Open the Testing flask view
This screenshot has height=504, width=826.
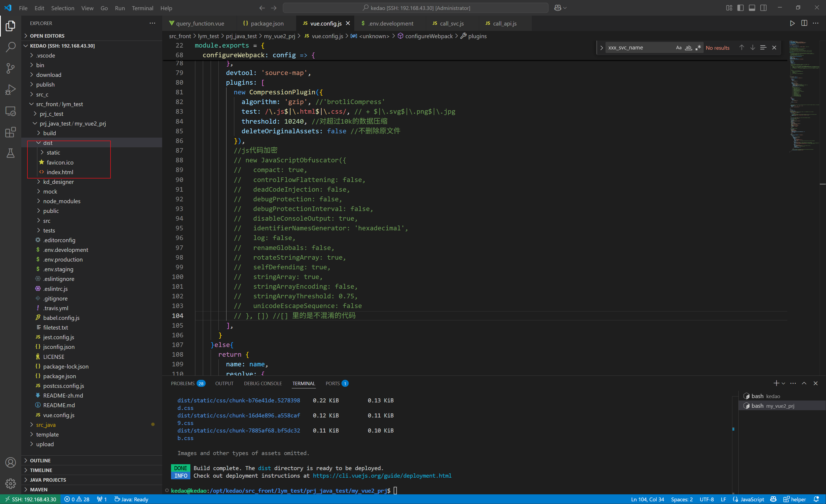tap(10, 153)
